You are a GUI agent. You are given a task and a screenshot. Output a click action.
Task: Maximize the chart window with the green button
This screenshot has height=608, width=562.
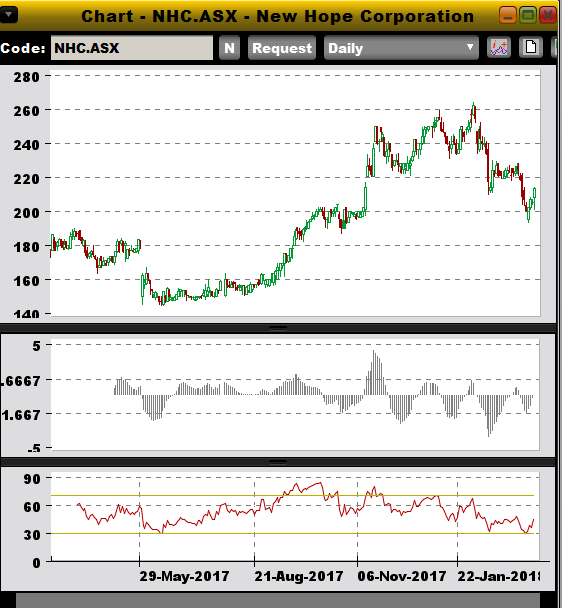click(x=527, y=16)
